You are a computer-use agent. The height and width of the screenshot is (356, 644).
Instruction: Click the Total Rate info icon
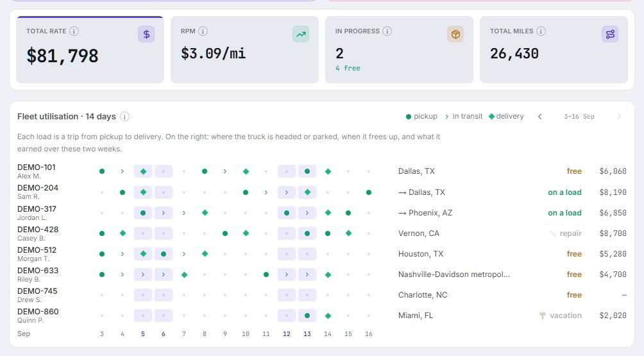tap(74, 31)
